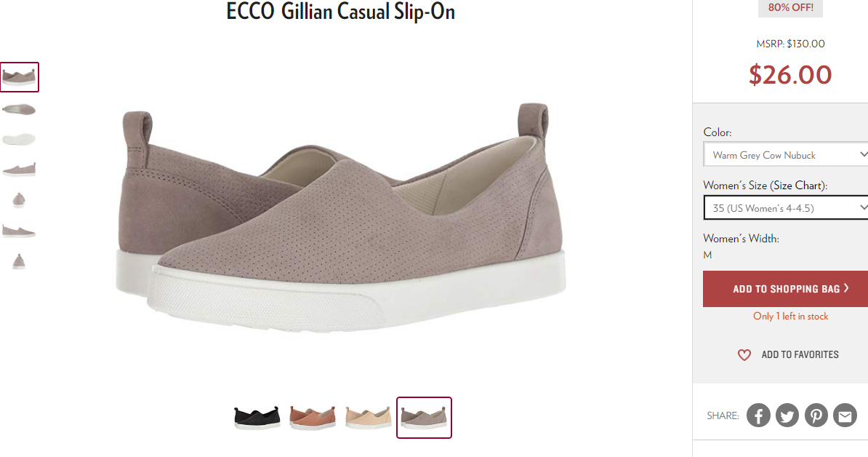This screenshot has width=868, height=457.
Task: Select the orange-brown shoe color swatch
Action: pos(312,417)
